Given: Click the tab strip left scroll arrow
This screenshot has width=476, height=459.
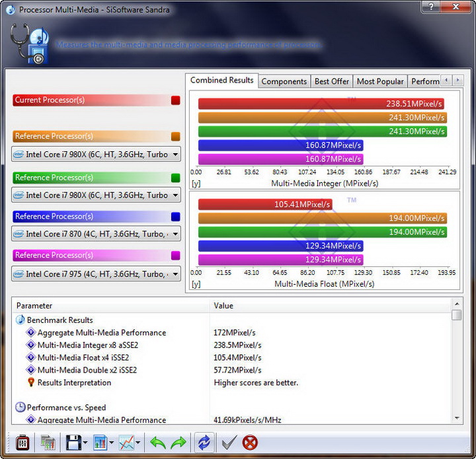Looking at the screenshot, I should click(x=446, y=81).
